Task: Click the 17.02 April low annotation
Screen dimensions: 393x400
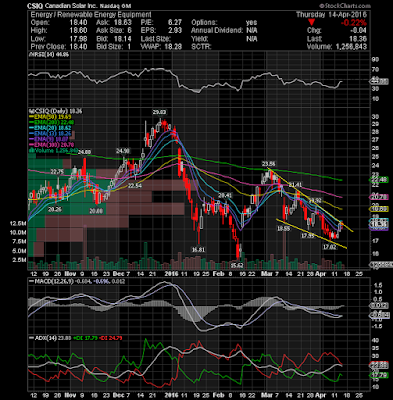Action: click(330, 247)
